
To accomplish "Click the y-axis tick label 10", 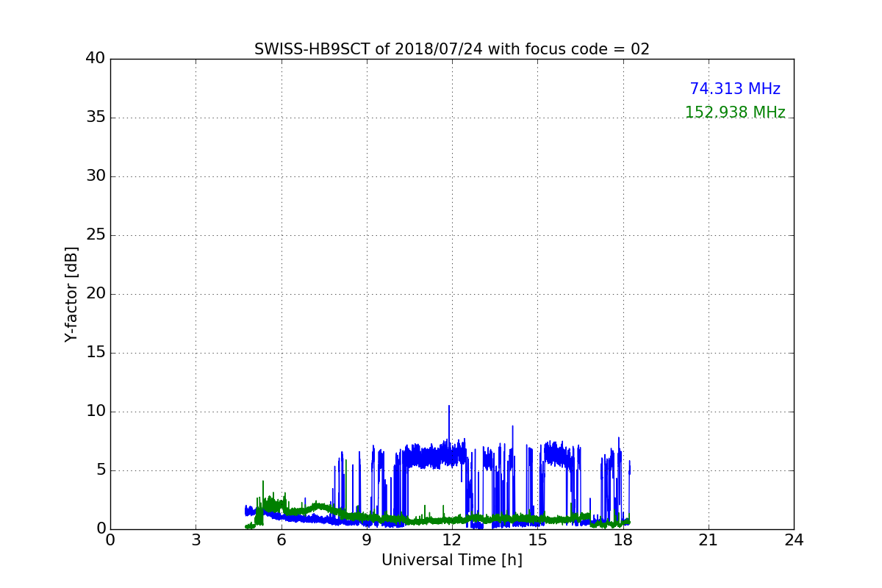I will coord(96,412).
